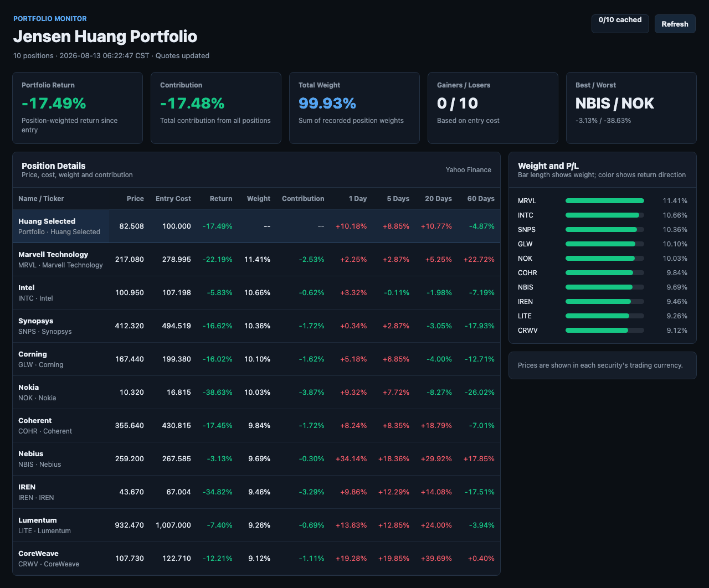Screen dimensions: 709x588
Task: Click the Yahoo Finance source label
Action: [469, 170]
